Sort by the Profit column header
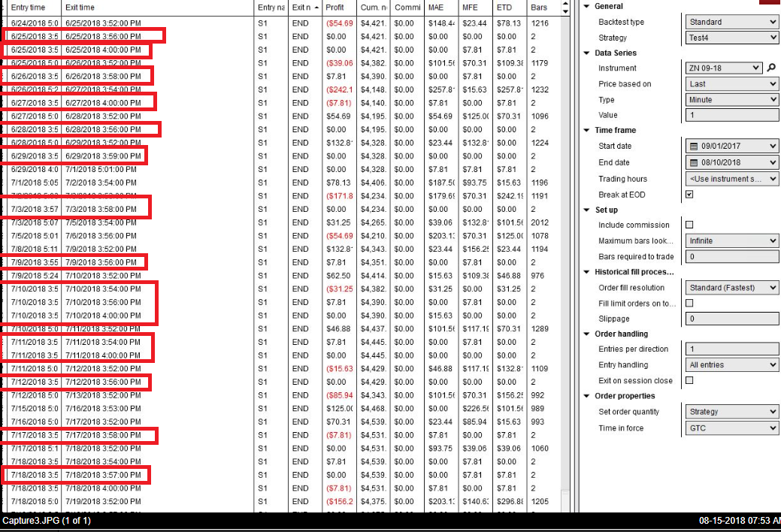781x532 pixels. pos(339,8)
